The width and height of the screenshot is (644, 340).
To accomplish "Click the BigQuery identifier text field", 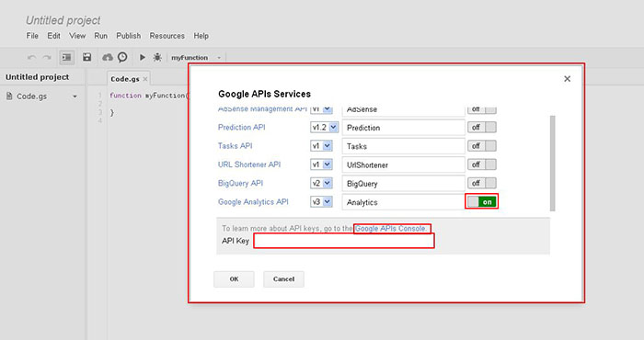I will pos(403,184).
